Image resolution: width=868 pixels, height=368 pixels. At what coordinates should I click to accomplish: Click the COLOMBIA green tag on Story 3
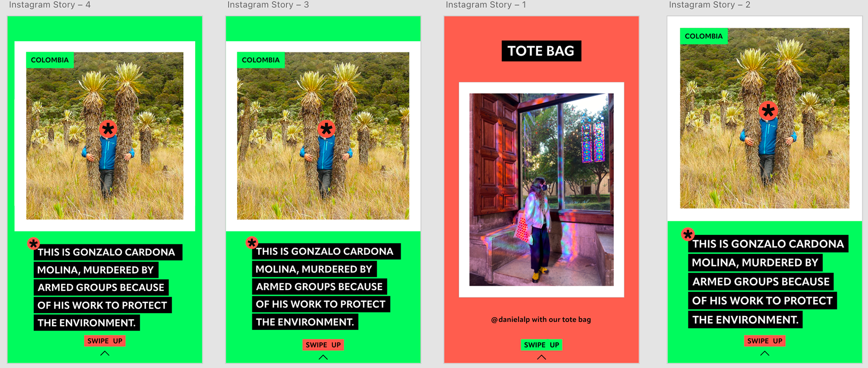(261, 60)
